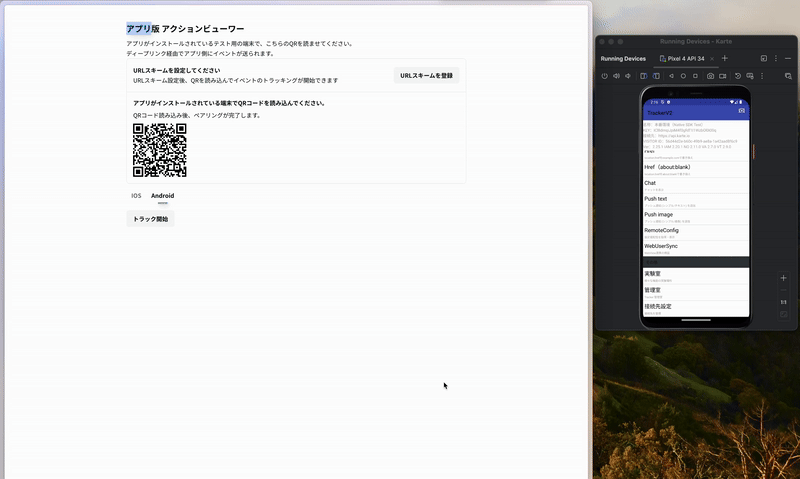800x479 pixels.
Task: Switch to the iOS tab
Action: click(x=136, y=196)
